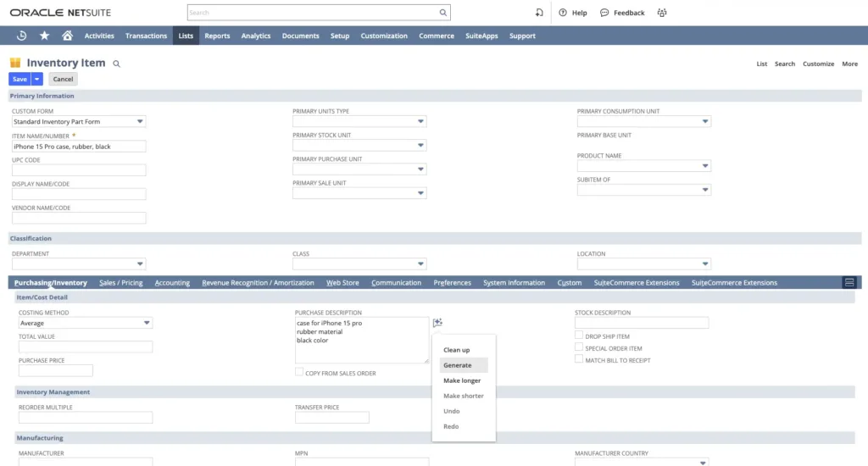
Task: Switch to the Accounting tab
Action: click(172, 283)
